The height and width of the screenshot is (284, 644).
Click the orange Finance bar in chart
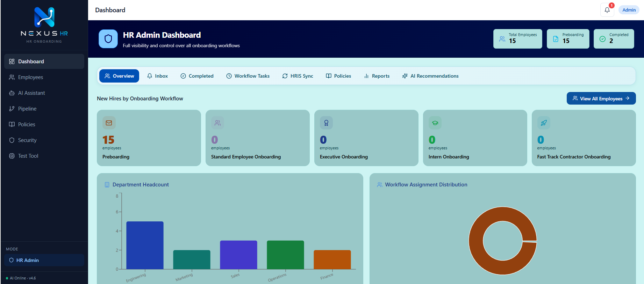click(332, 260)
